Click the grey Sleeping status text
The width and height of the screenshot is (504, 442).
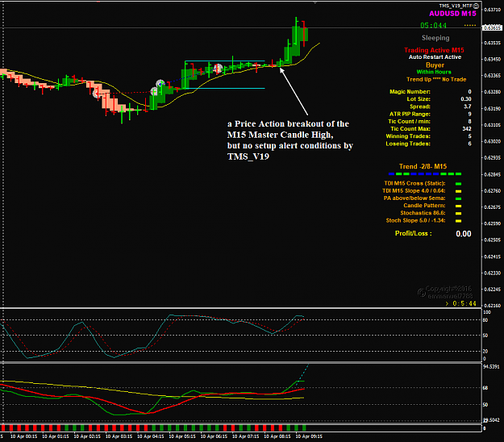pos(435,38)
